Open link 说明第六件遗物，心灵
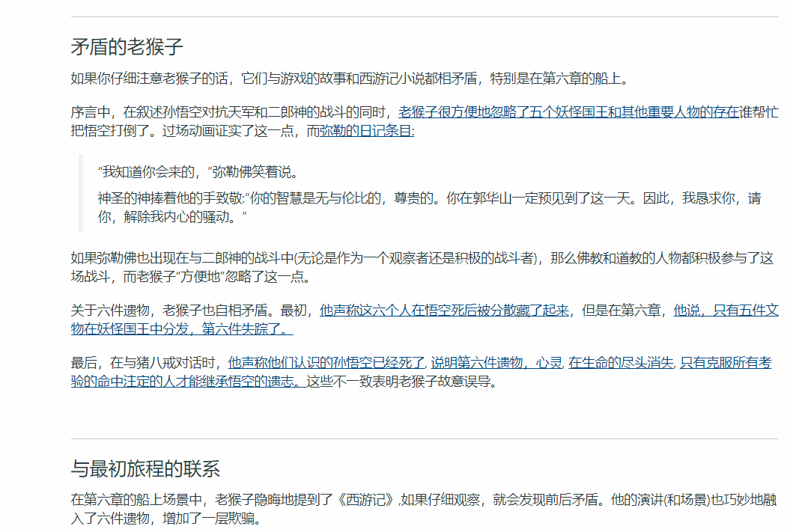The image size is (790, 532). click(x=496, y=363)
